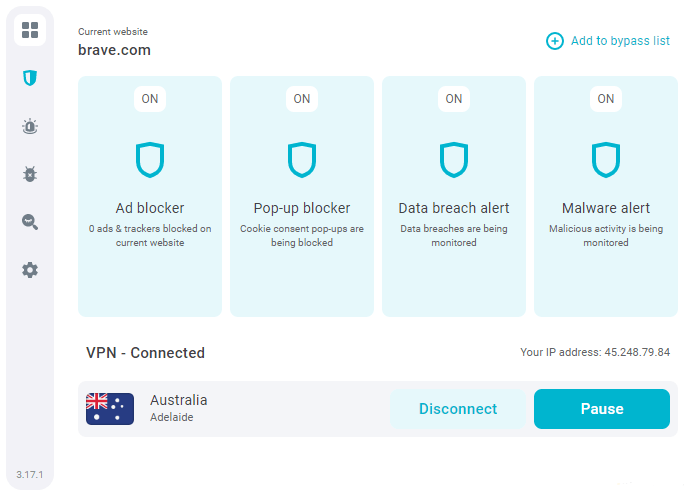Select the shield protection sidebar icon
The image size is (699, 498).
point(30,78)
